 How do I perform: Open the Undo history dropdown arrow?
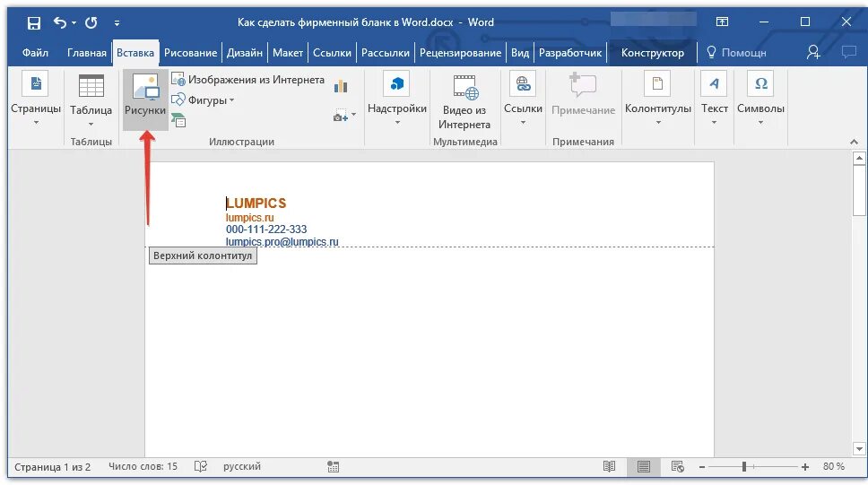(74, 23)
